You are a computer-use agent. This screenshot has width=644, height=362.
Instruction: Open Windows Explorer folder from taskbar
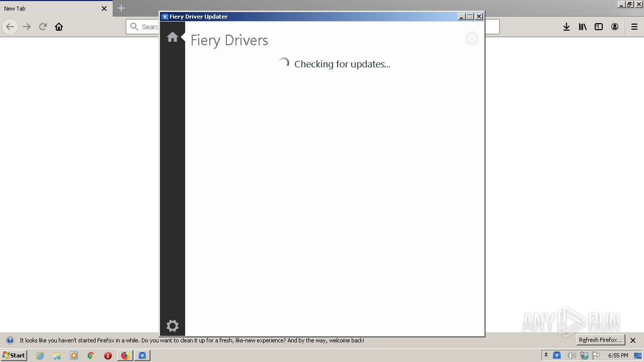pyautogui.click(x=57, y=355)
